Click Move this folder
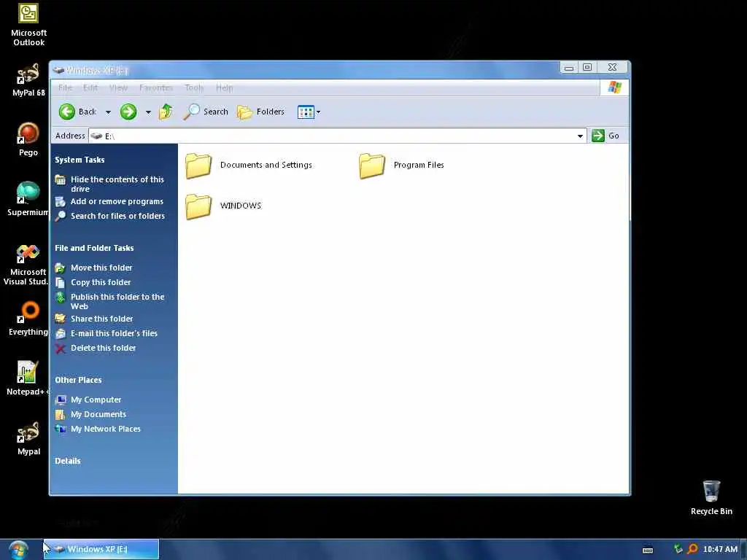 click(x=101, y=268)
